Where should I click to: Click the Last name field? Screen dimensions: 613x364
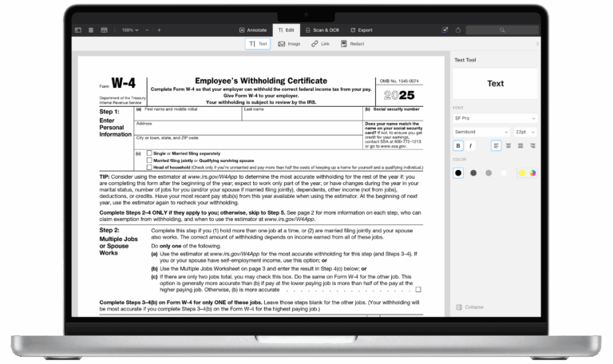coord(303,114)
